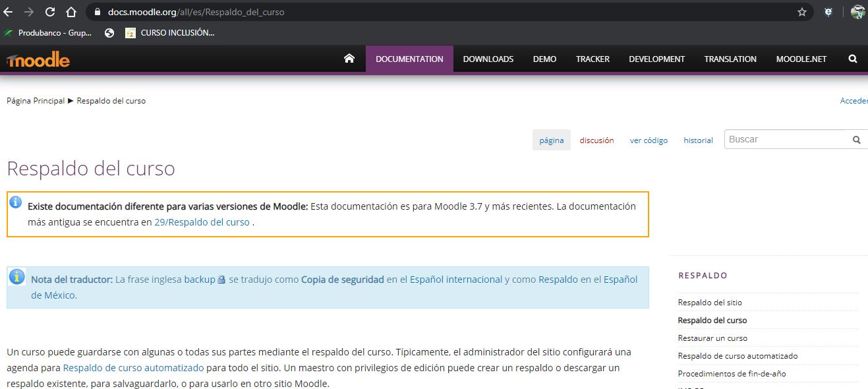This screenshot has width=868, height=389.
Task: Click the browser home icon
Action: pos(70,11)
